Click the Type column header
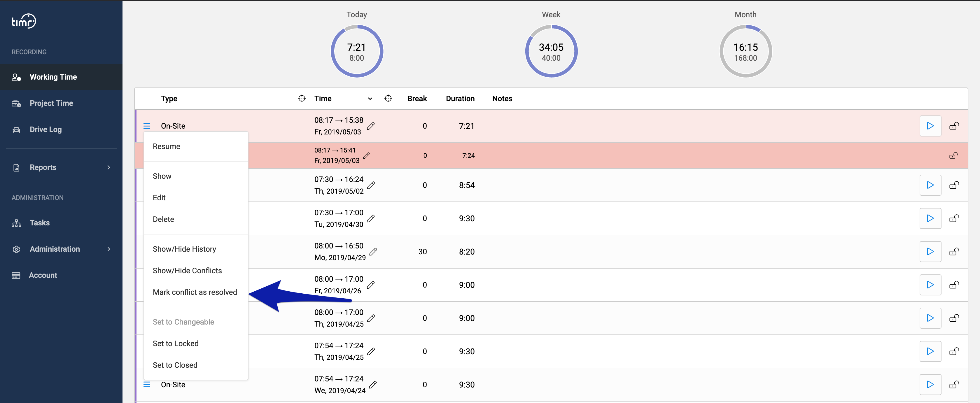 tap(169, 99)
